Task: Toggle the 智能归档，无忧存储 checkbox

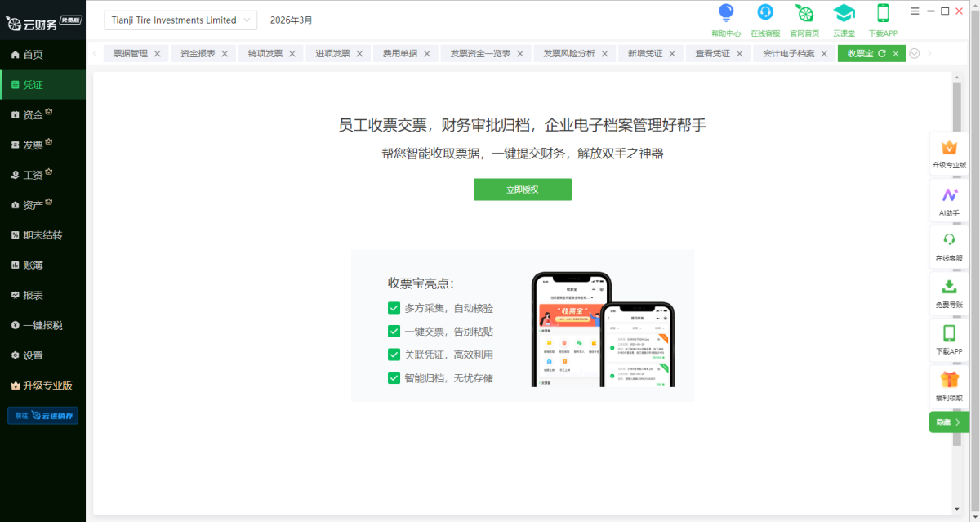Action: [x=394, y=378]
